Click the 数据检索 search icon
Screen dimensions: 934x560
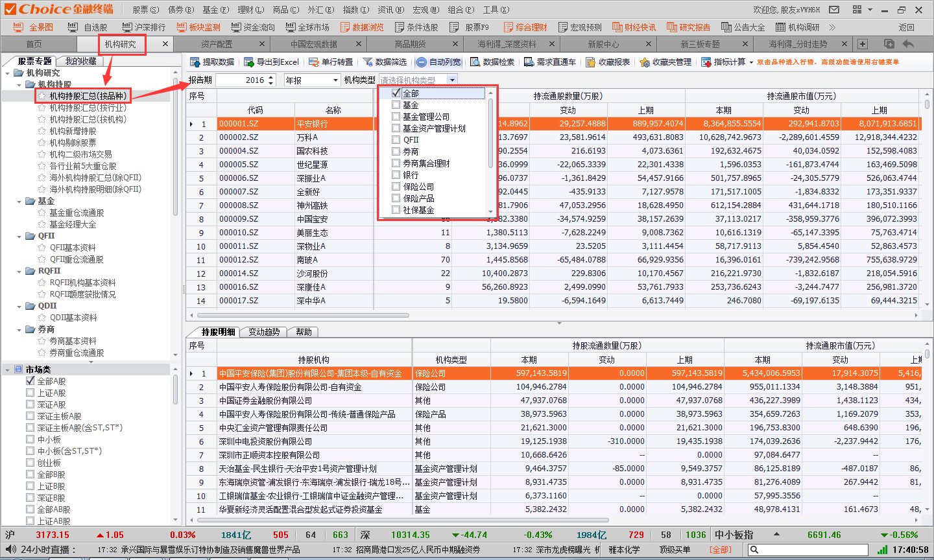[475, 62]
